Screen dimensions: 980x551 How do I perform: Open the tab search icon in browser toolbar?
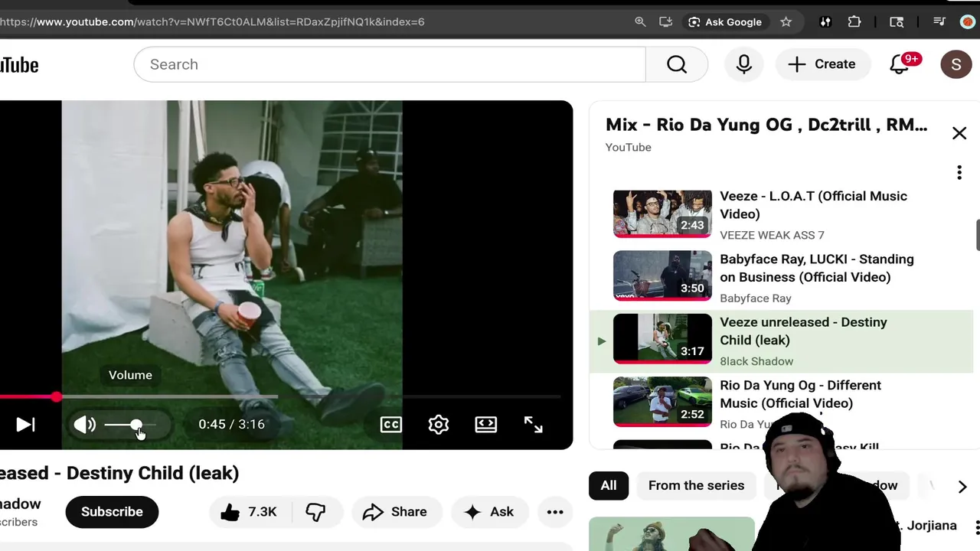pos(897,22)
